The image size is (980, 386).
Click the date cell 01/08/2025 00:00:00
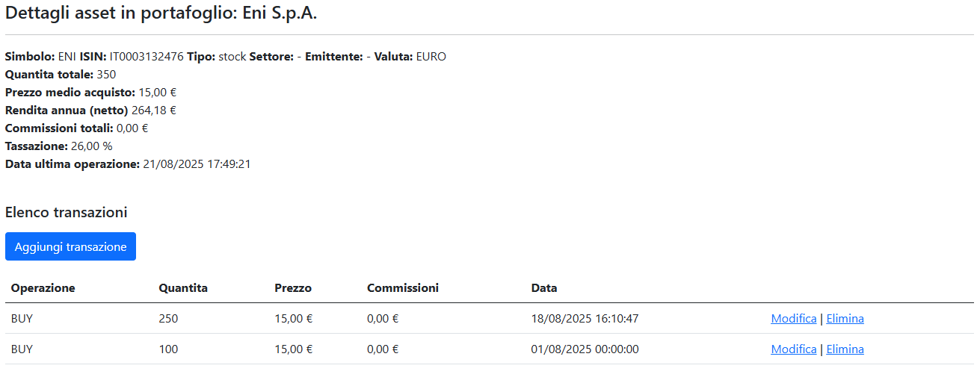[585, 349]
